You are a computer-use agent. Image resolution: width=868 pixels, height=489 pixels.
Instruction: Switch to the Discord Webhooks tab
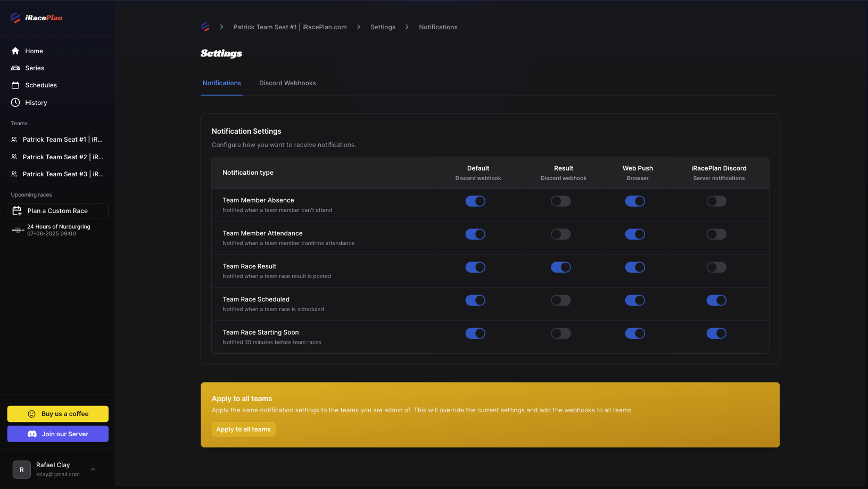[287, 83]
